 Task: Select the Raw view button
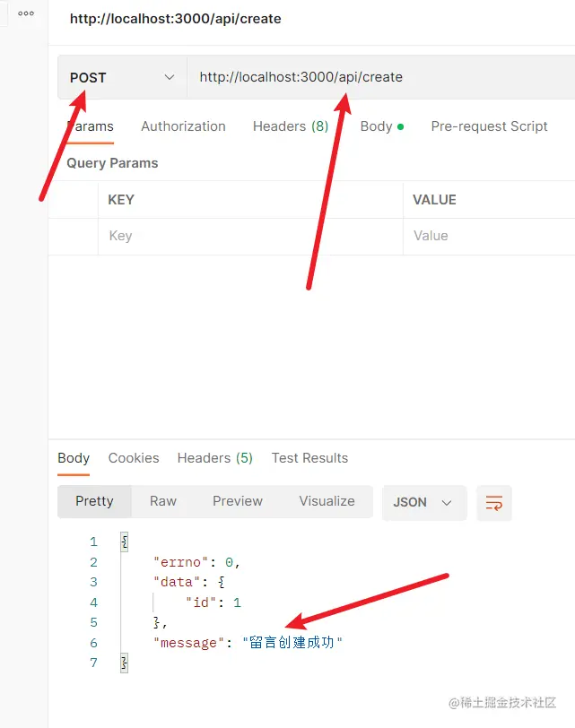pos(163,501)
